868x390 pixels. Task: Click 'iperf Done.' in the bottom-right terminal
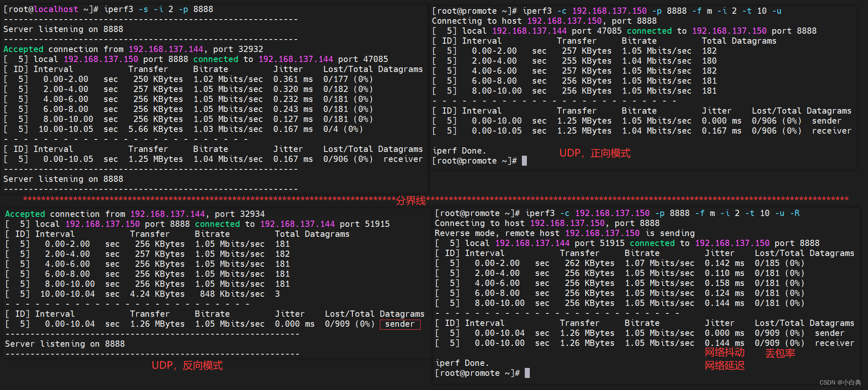(x=462, y=363)
